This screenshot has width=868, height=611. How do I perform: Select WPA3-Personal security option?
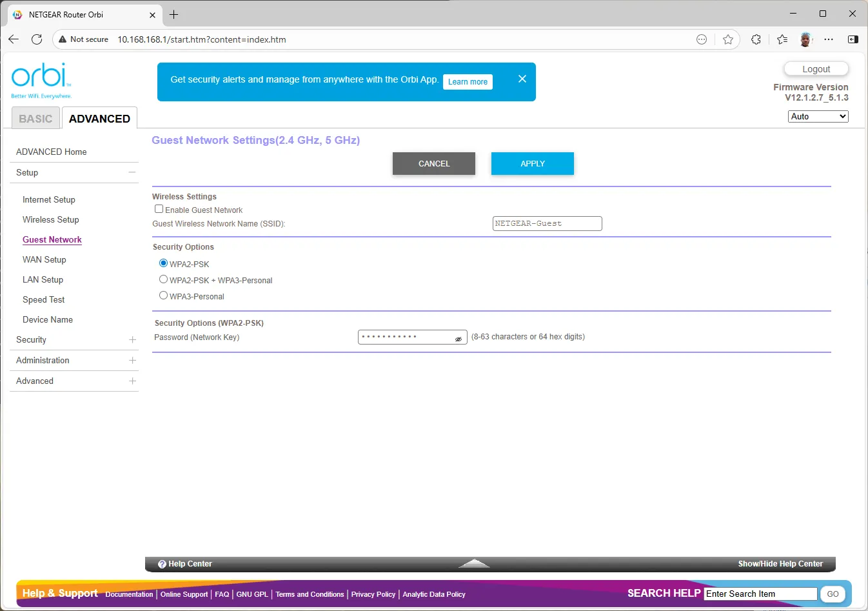pyautogui.click(x=163, y=295)
